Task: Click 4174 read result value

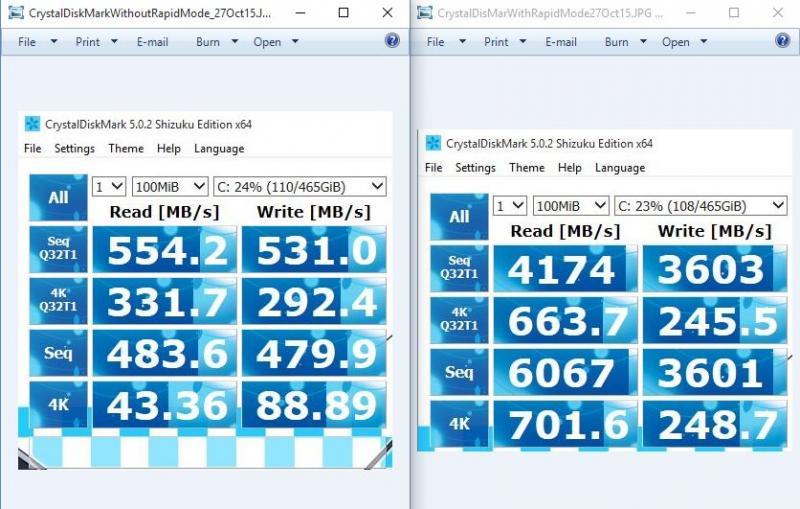Action: click(x=565, y=269)
